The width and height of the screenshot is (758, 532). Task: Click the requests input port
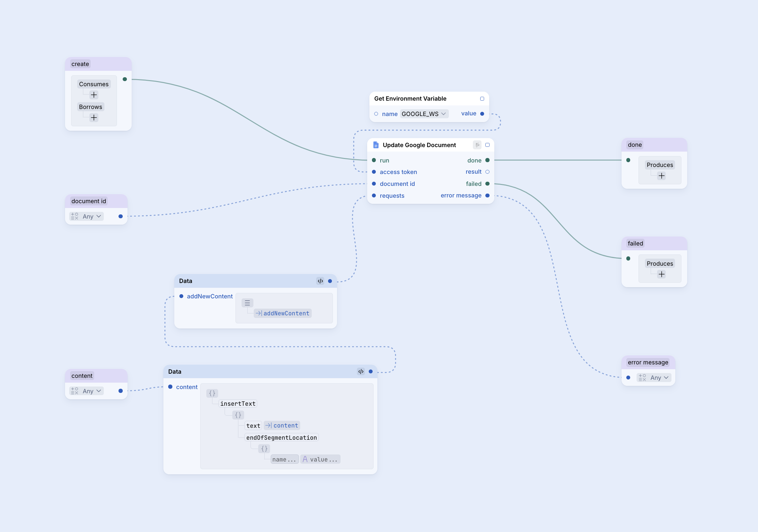[x=374, y=195]
